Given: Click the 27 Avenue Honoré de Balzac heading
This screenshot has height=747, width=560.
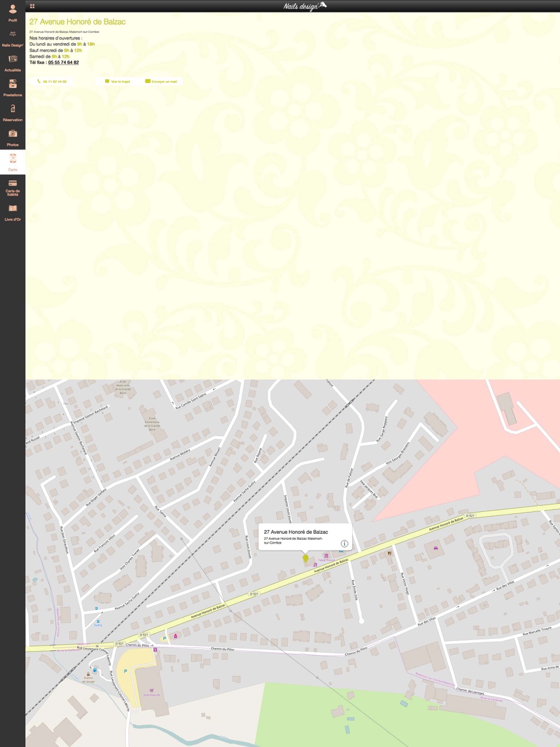Looking at the screenshot, I should 77,22.
